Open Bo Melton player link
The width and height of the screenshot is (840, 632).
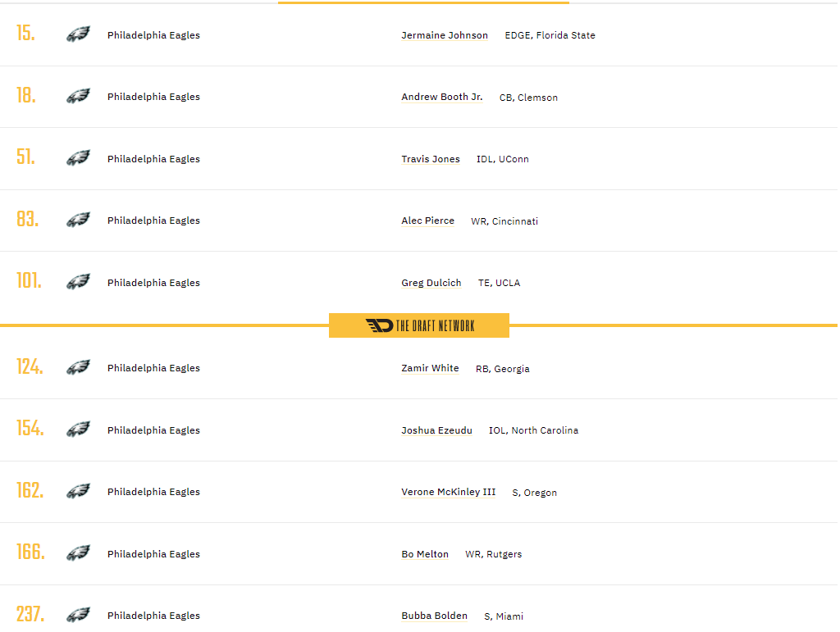(x=425, y=554)
